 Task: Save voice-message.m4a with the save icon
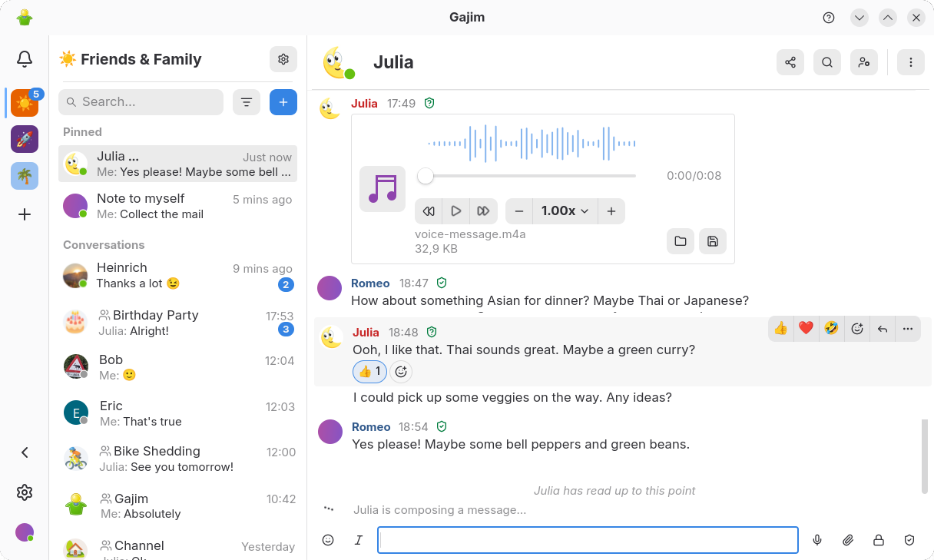click(713, 240)
